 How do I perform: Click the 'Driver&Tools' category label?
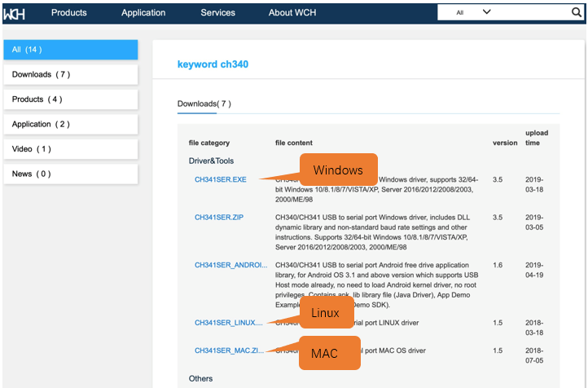(211, 161)
